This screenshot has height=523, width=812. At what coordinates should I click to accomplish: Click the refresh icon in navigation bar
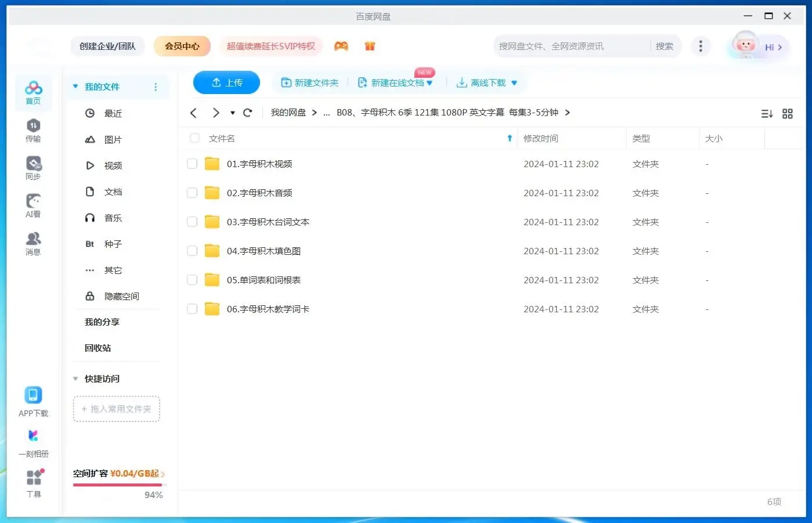pyautogui.click(x=248, y=113)
